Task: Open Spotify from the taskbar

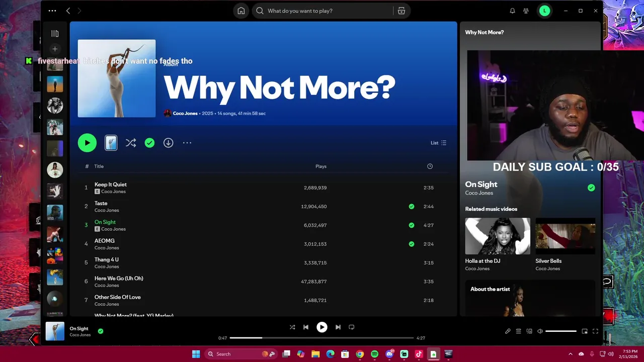Action: [x=374, y=354]
